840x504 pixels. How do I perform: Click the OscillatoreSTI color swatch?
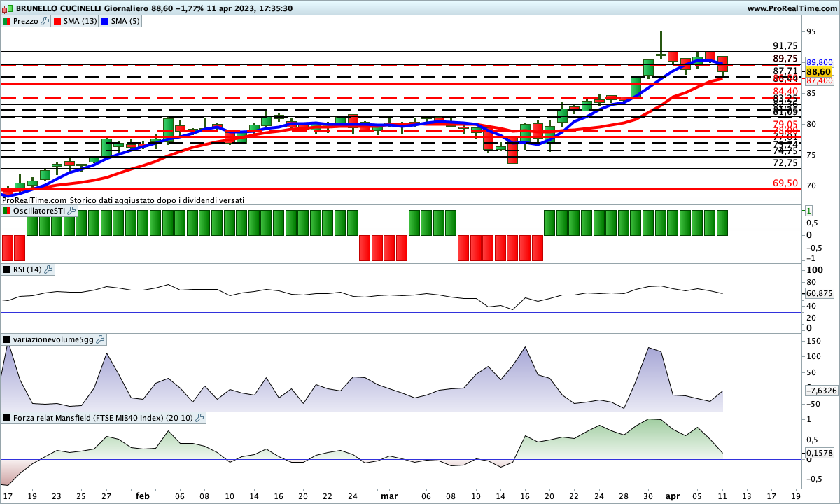pos(7,211)
